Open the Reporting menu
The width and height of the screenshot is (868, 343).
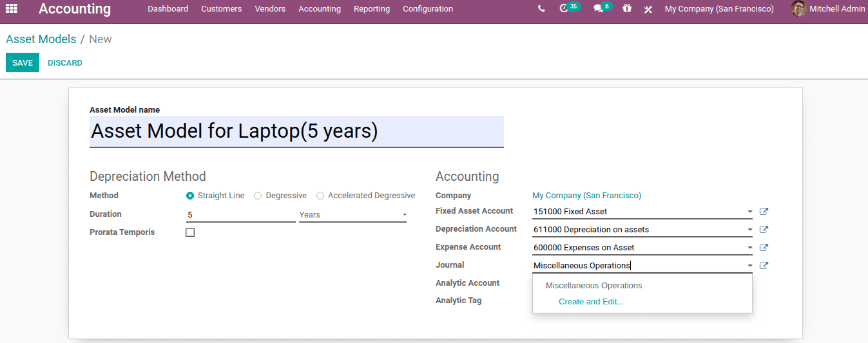tap(372, 9)
